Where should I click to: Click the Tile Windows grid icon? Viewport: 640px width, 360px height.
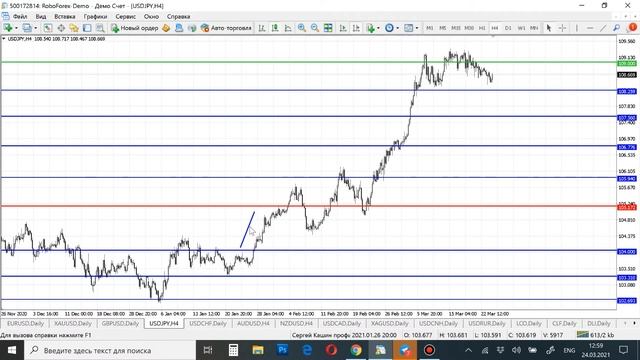[328, 28]
